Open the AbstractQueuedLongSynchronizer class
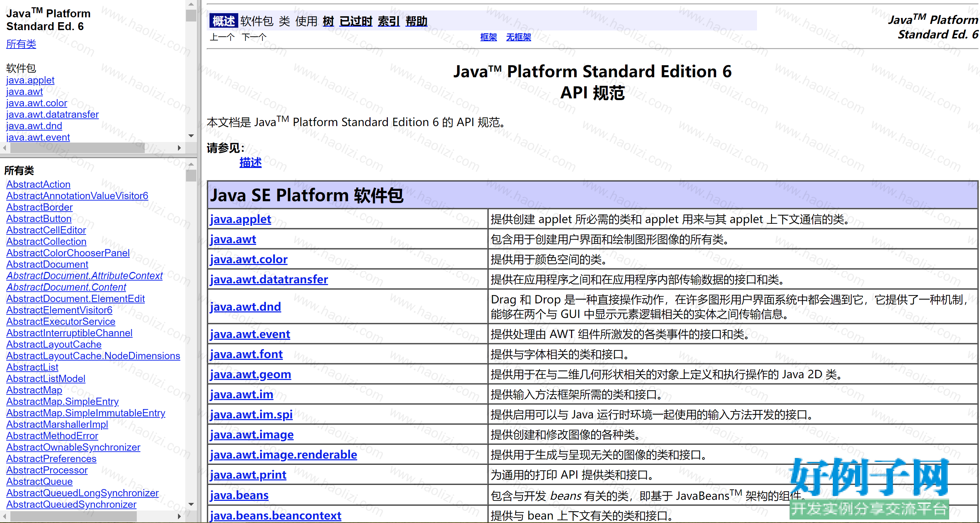 (82, 493)
